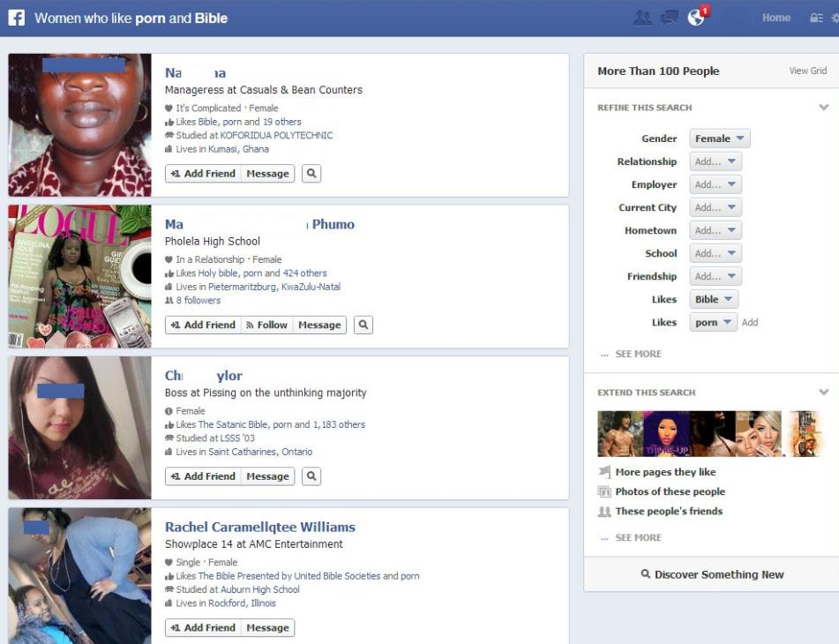
Task: Open the Gender dropdown set to Female
Action: point(719,138)
